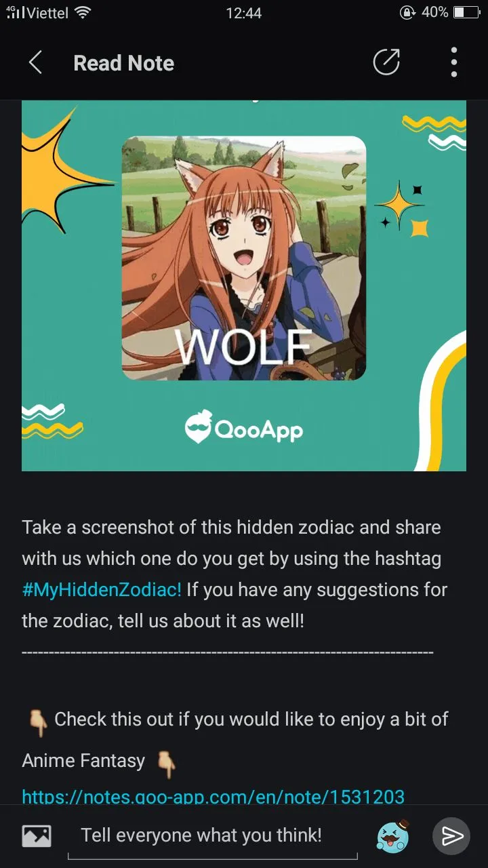Image resolution: width=488 pixels, height=868 pixels.
Task: Open the share note icon
Action: click(x=387, y=63)
